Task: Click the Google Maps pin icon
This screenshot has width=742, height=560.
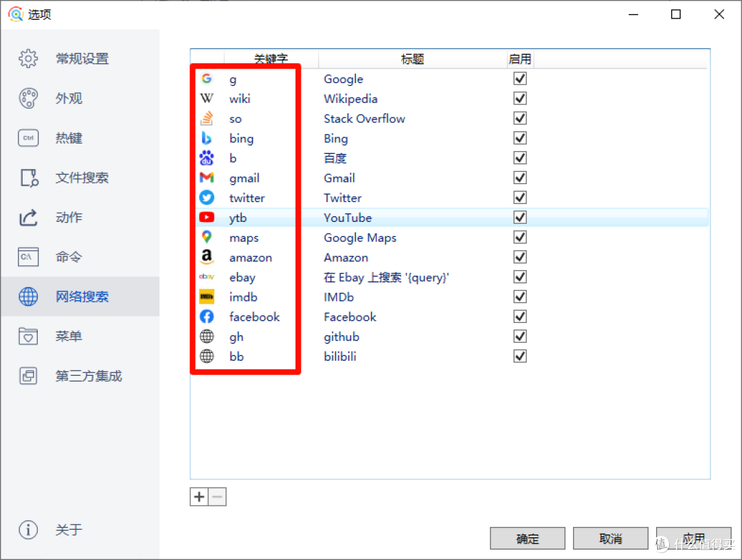Action: tap(207, 237)
